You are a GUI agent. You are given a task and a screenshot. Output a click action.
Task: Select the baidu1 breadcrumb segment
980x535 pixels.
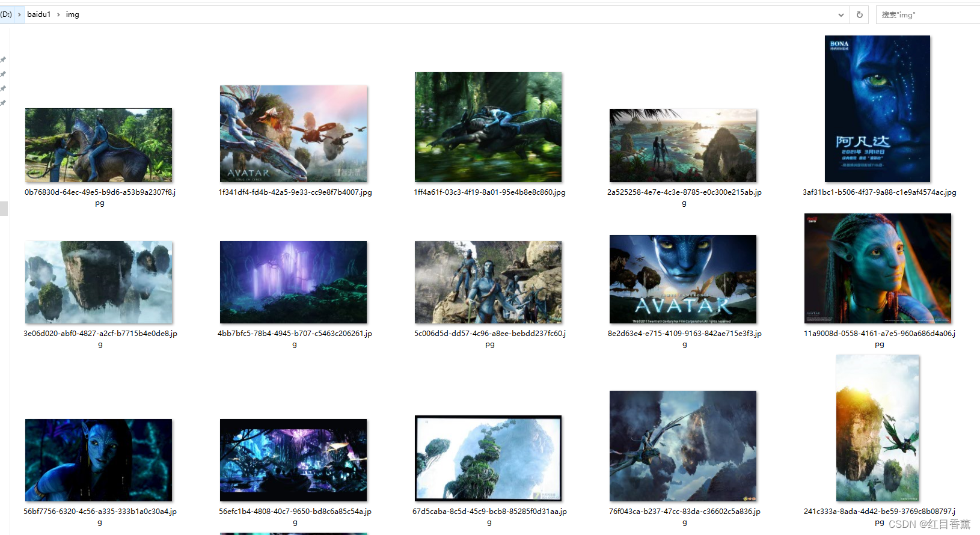coord(38,14)
